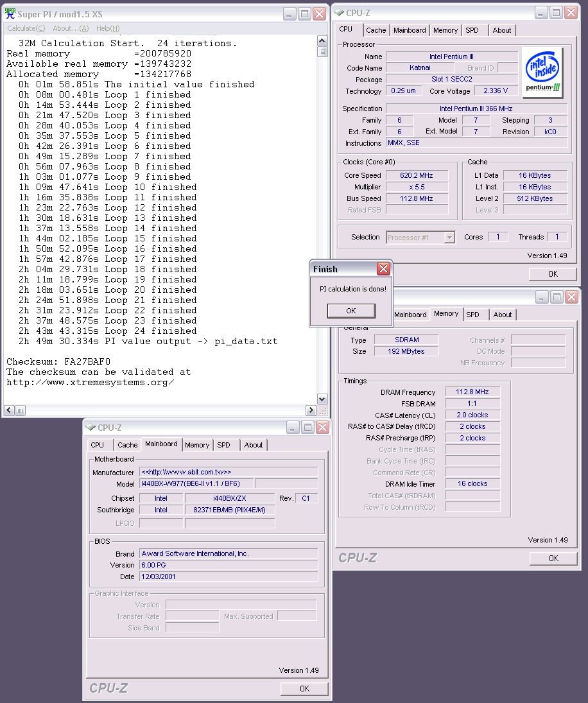Switch to About tab in top CPU-Z window

click(x=501, y=30)
